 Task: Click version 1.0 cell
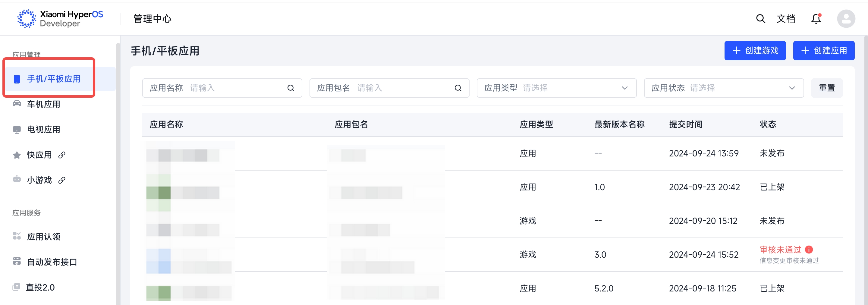tap(599, 187)
